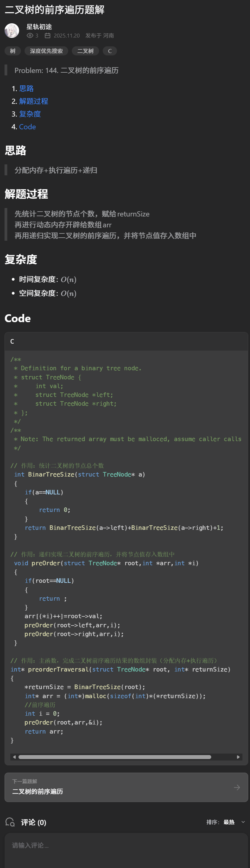The width and height of the screenshot is (250, 868).
Task: Click Problem: 144. 二叉树的前序遍历 text
Action: [66, 71]
